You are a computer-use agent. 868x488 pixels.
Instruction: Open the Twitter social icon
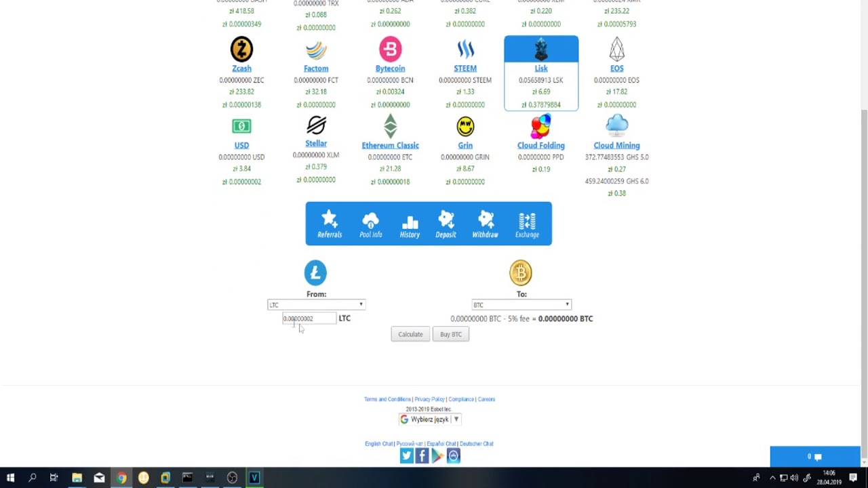(406, 456)
